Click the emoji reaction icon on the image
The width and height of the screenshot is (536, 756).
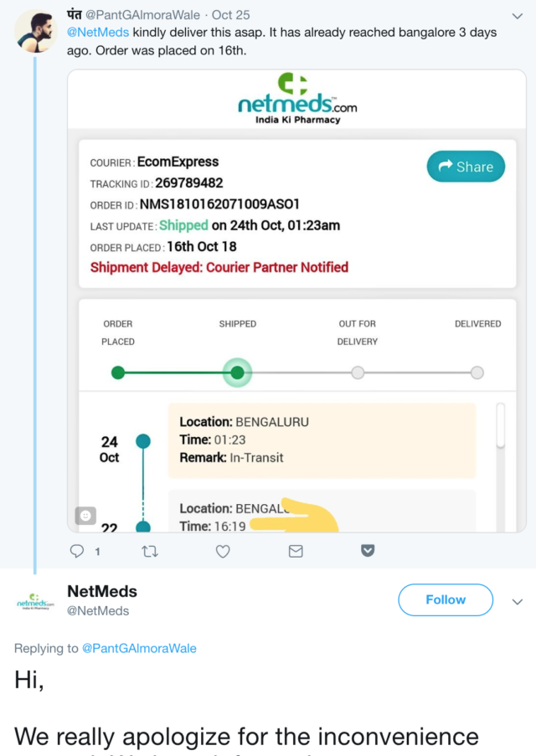85,516
